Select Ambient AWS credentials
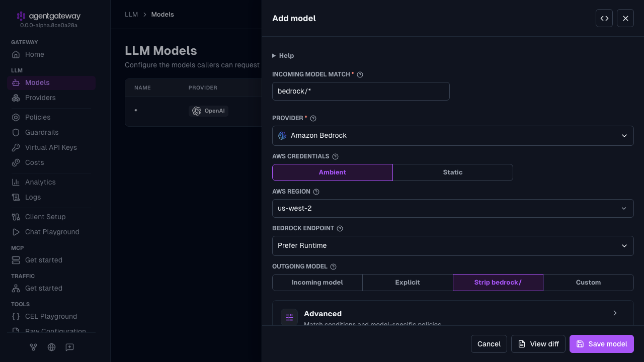 (x=333, y=172)
